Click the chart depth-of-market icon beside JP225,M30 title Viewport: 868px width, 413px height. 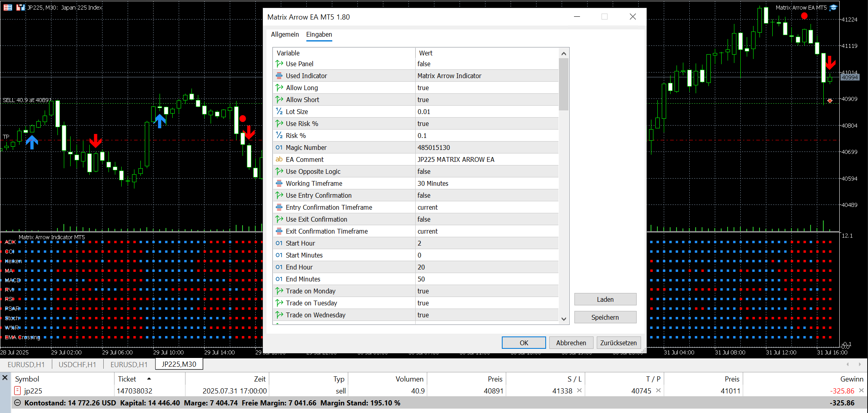tap(8, 8)
